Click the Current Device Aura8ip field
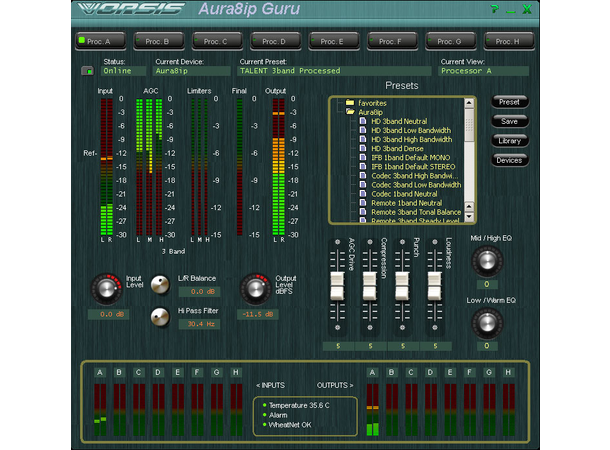Screen dimensions: 610x450 [192, 71]
